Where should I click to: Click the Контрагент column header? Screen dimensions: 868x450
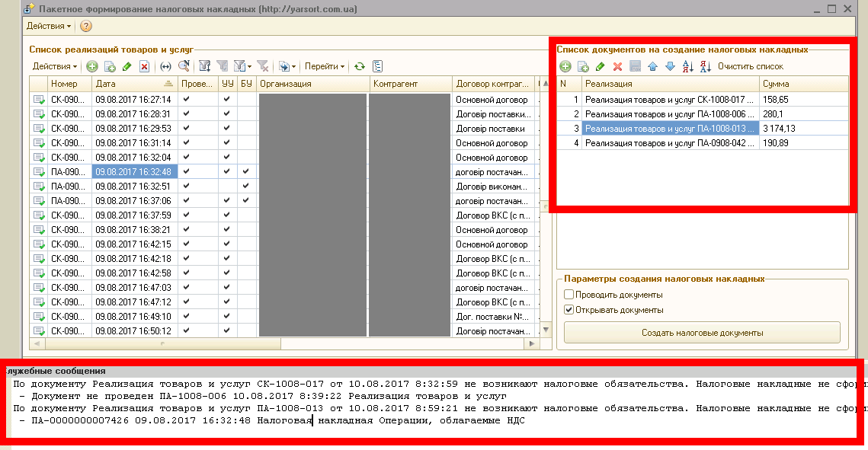pyautogui.click(x=411, y=84)
